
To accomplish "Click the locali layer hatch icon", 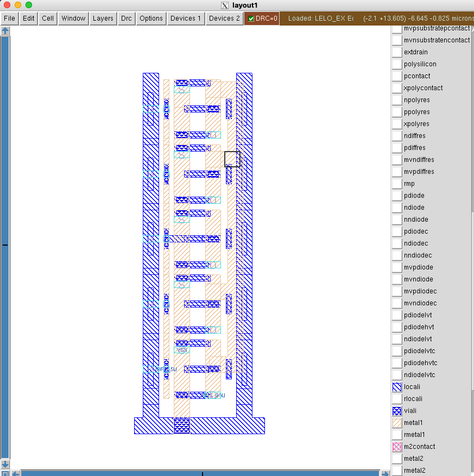I will pyautogui.click(x=396, y=387).
